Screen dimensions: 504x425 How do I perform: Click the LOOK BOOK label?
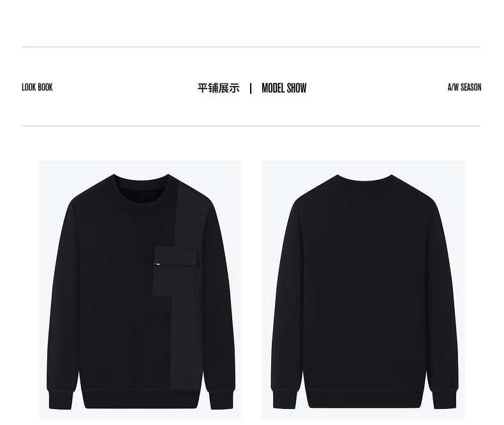37,87
